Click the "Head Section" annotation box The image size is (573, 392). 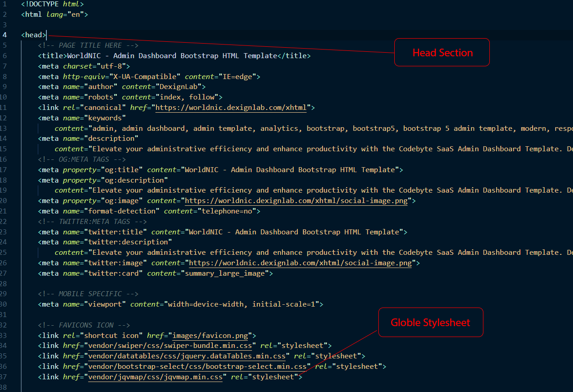pyautogui.click(x=442, y=53)
